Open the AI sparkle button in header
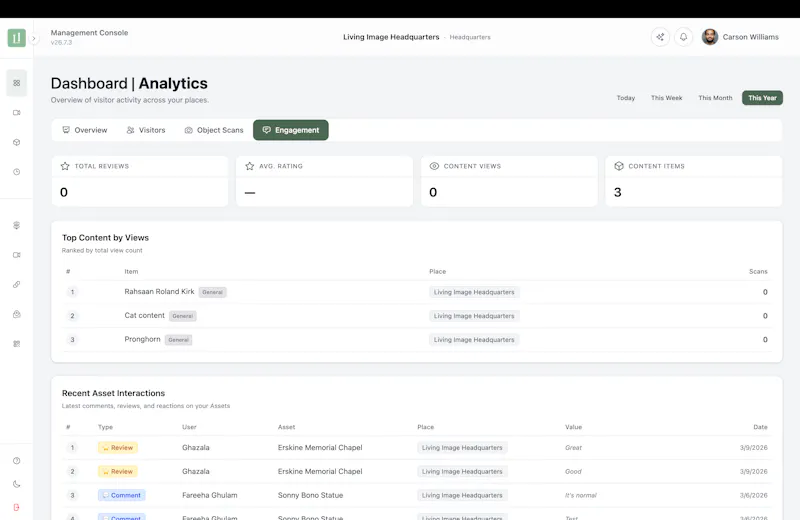Image resolution: width=800 pixels, height=520 pixels. pyautogui.click(x=660, y=37)
